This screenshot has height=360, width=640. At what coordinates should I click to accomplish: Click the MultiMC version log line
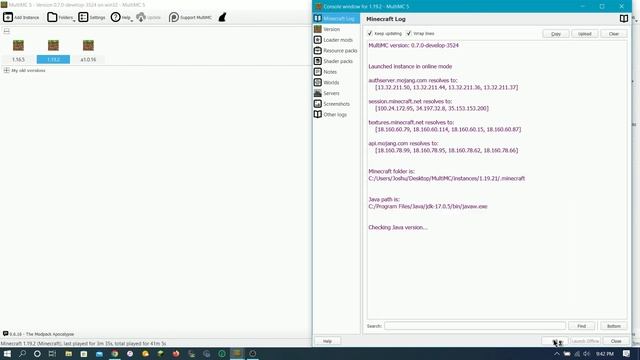point(413,45)
